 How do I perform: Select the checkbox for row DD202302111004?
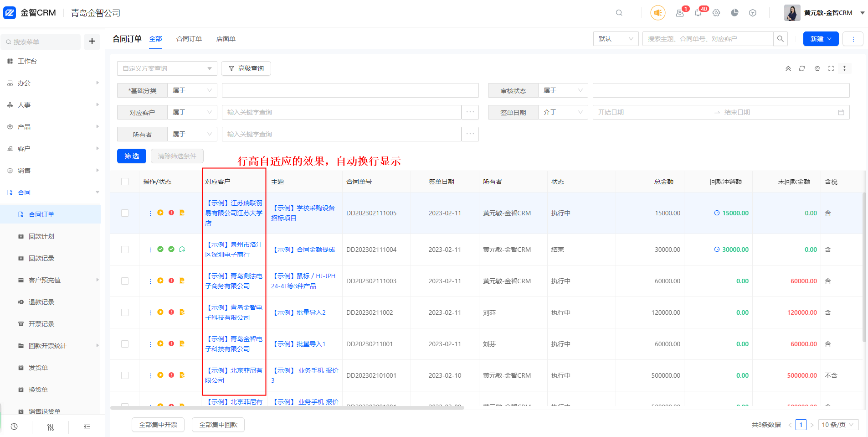(125, 250)
